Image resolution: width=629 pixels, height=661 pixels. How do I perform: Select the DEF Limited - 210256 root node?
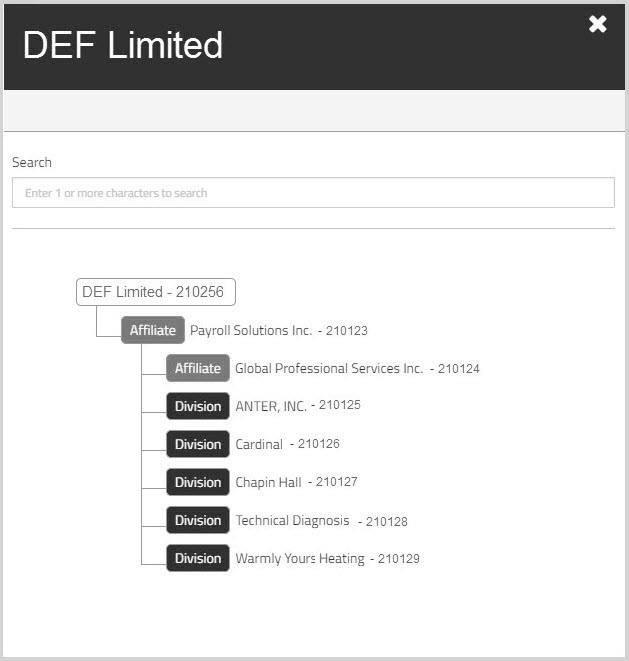156,292
